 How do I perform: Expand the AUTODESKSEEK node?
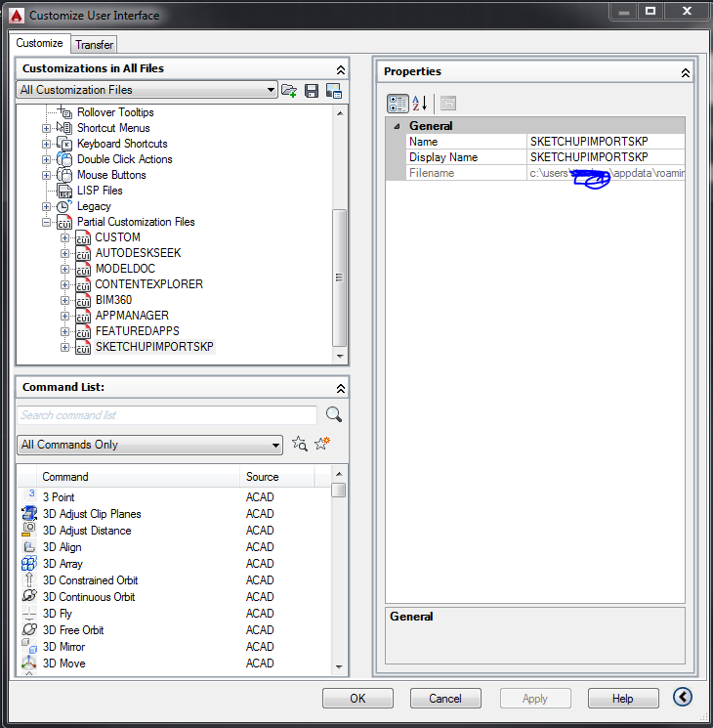[65, 253]
